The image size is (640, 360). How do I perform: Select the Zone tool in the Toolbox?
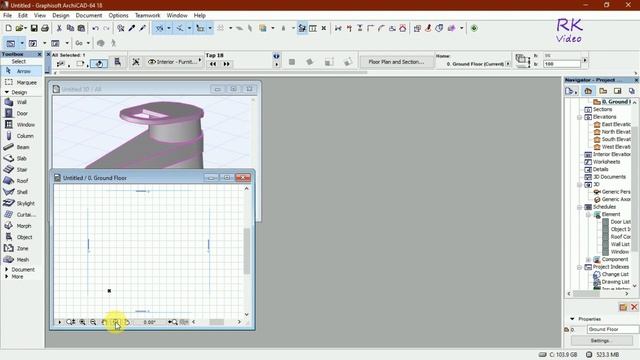(22, 248)
